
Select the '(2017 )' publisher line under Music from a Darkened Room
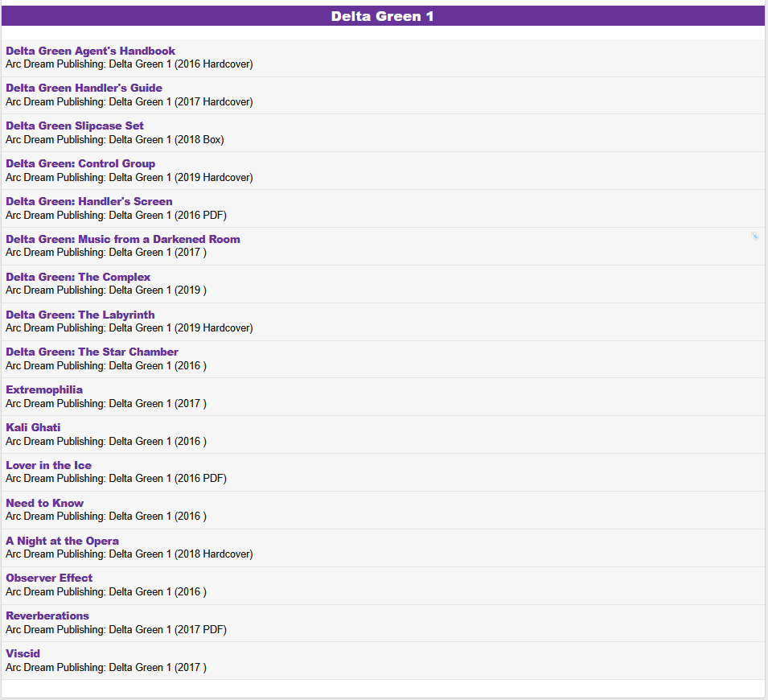(x=106, y=253)
